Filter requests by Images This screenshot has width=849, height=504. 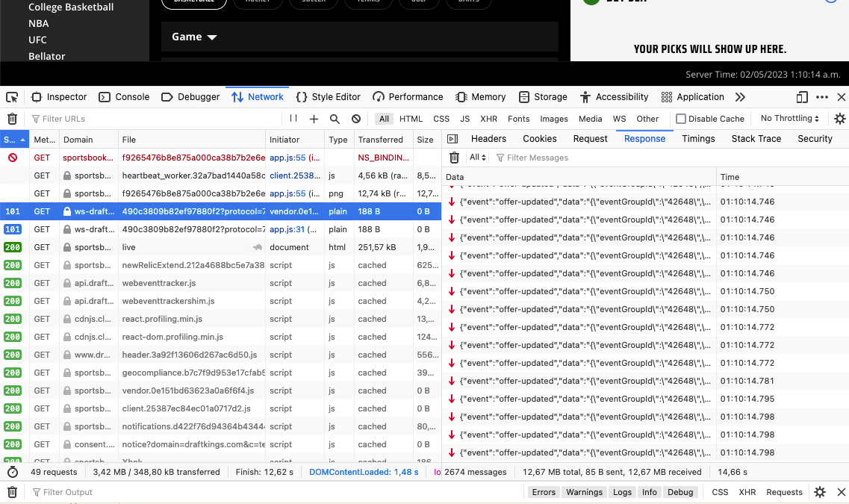pyautogui.click(x=554, y=119)
